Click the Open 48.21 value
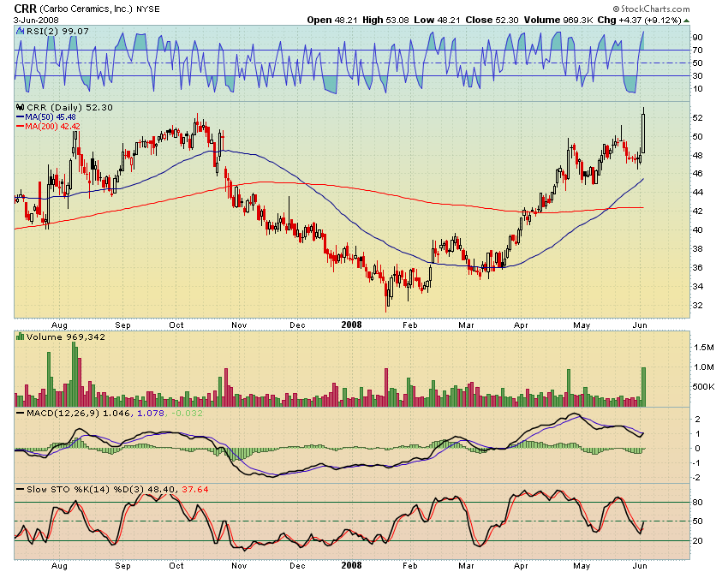This screenshot has height=572, width=728. coord(332,20)
